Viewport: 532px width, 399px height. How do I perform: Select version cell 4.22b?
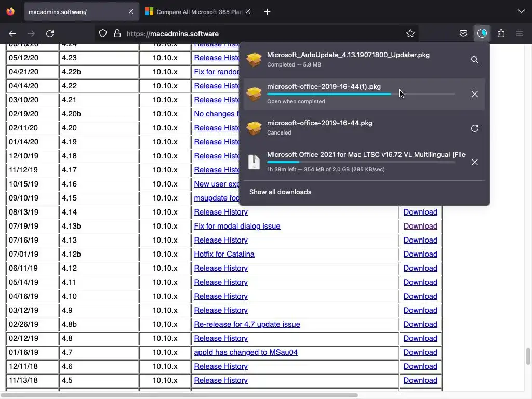[99, 72]
